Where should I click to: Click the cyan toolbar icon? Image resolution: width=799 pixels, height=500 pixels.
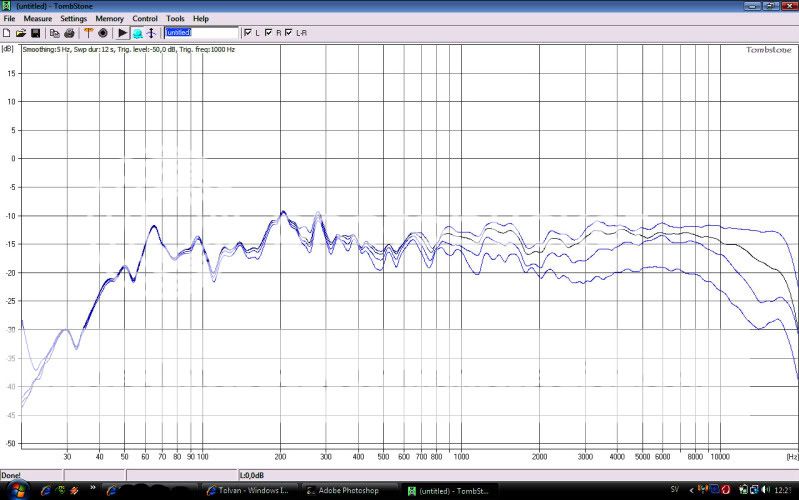click(137, 33)
